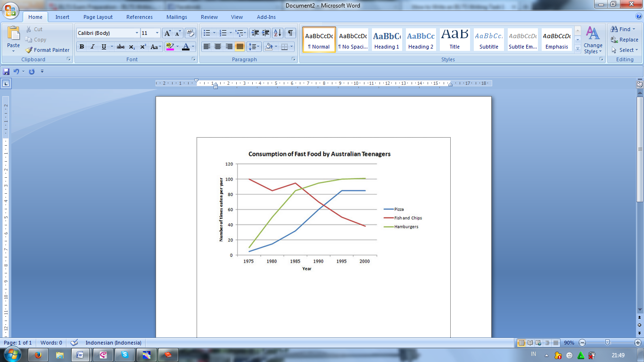Viewport: 644px width, 362px height.
Task: Click Redo in Quick Access toolbar
Action: point(32,72)
